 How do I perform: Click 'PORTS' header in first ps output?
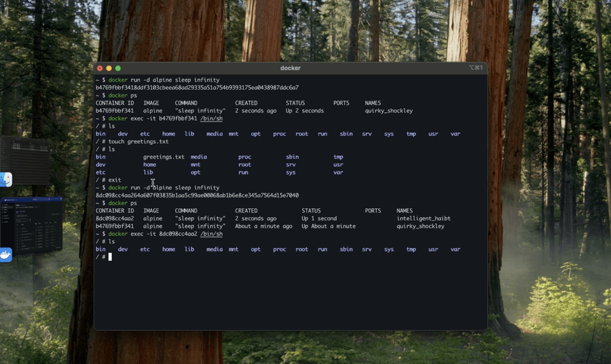(x=341, y=103)
